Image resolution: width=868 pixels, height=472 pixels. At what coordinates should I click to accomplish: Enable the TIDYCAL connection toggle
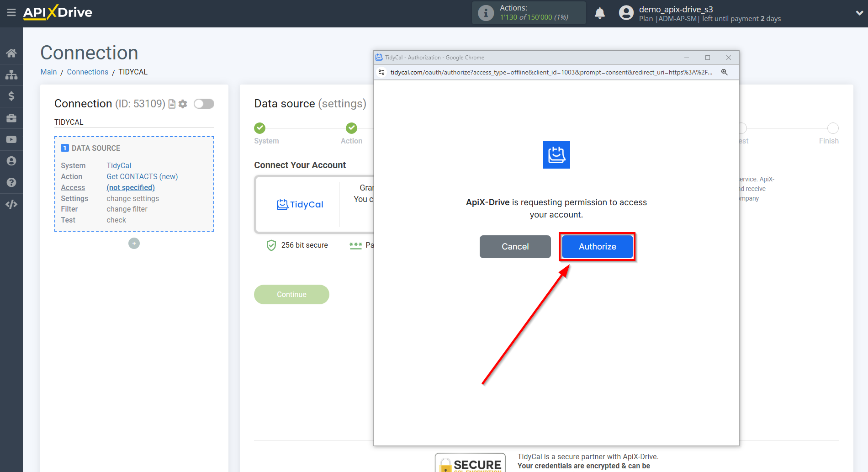tap(204, 104)
